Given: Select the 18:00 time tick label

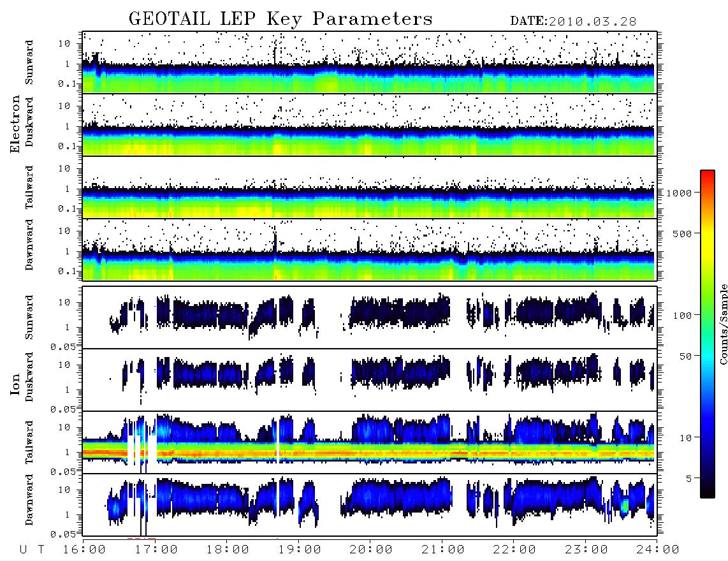Looking at the screenshot, I should [x=228, y=550].
